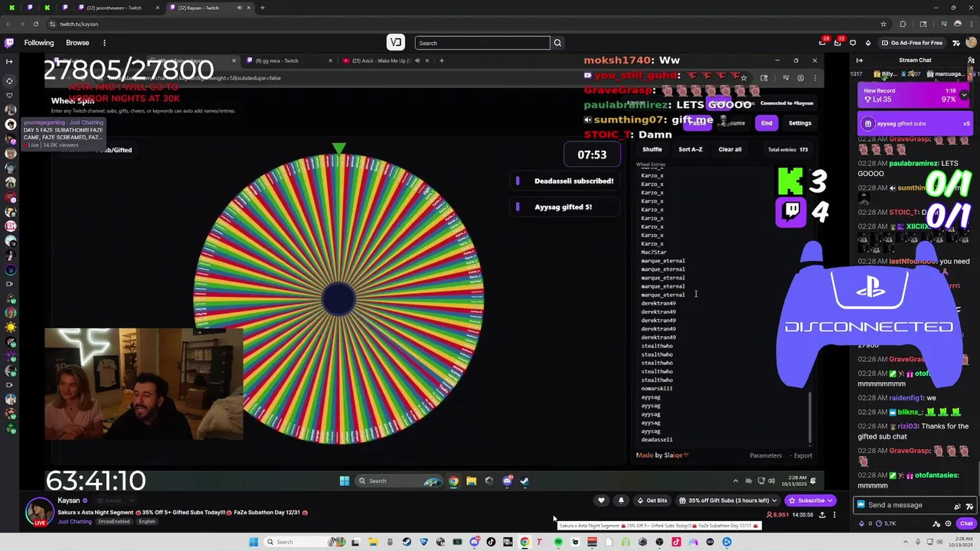Screen dimensions: 980x551
Task: Open the Subscribe button dropdown arrow
Action: coord(830,500)
